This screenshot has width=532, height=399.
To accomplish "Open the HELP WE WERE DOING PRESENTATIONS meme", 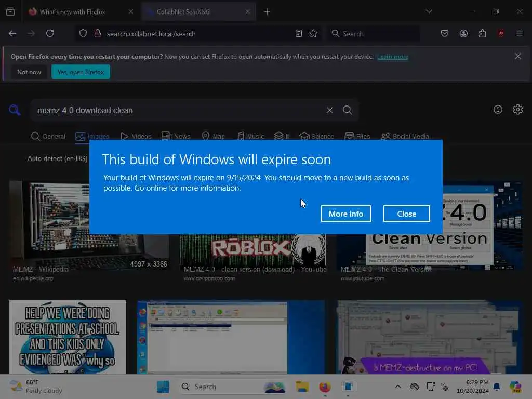I will (68, 337).
